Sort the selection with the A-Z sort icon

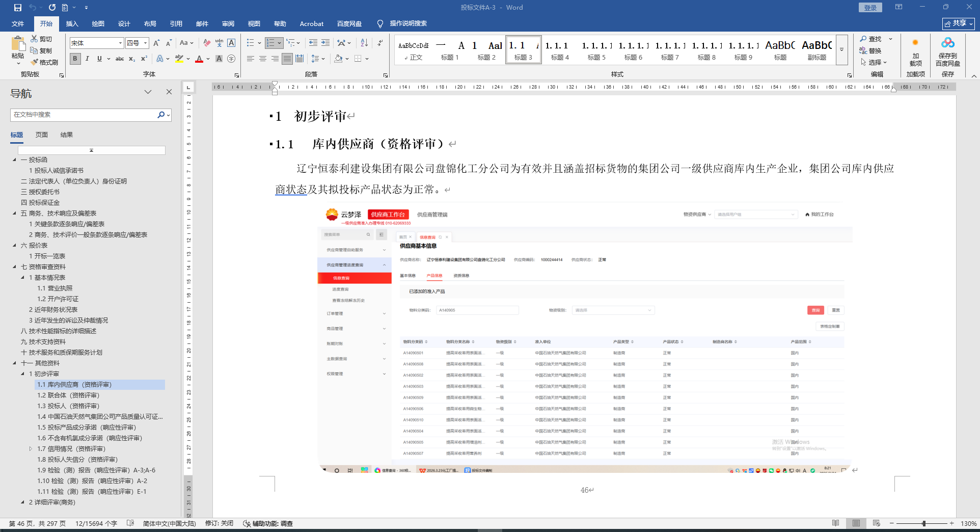(364, 43)
